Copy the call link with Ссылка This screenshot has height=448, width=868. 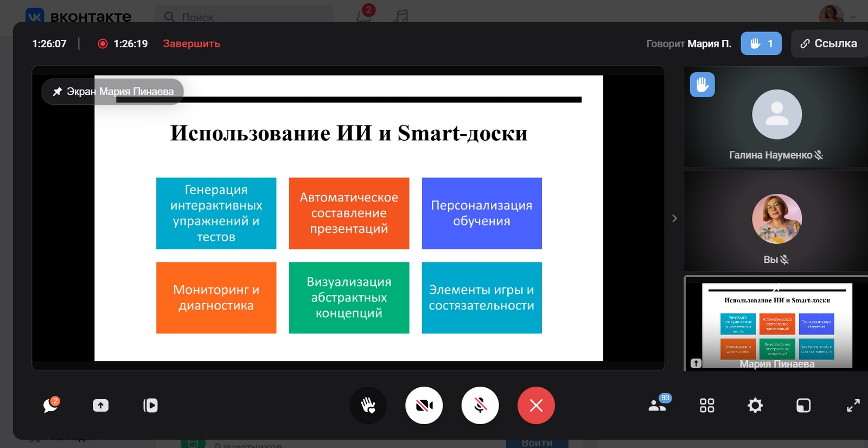pos(828,43)
